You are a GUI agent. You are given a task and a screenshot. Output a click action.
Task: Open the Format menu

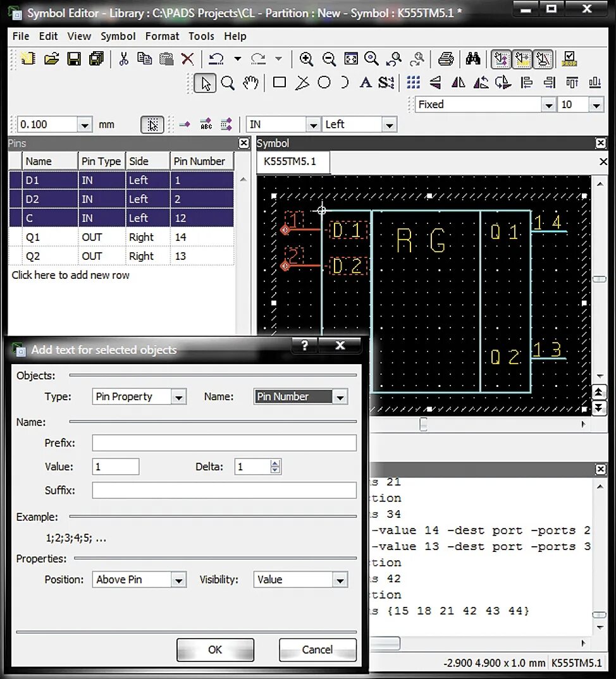pyautogui.click(x=162, y=37)
